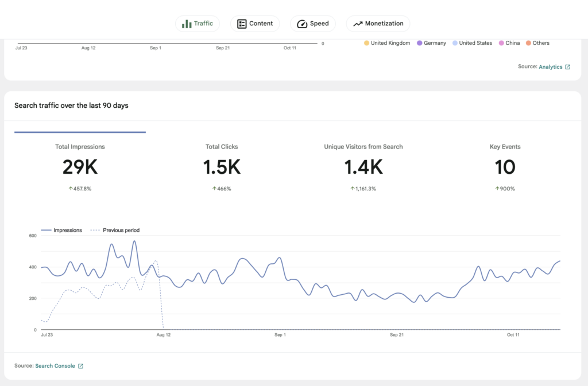Open the Traffic tab
The image size is (588, 386).
pyautogui.click(x=198, y=24)
